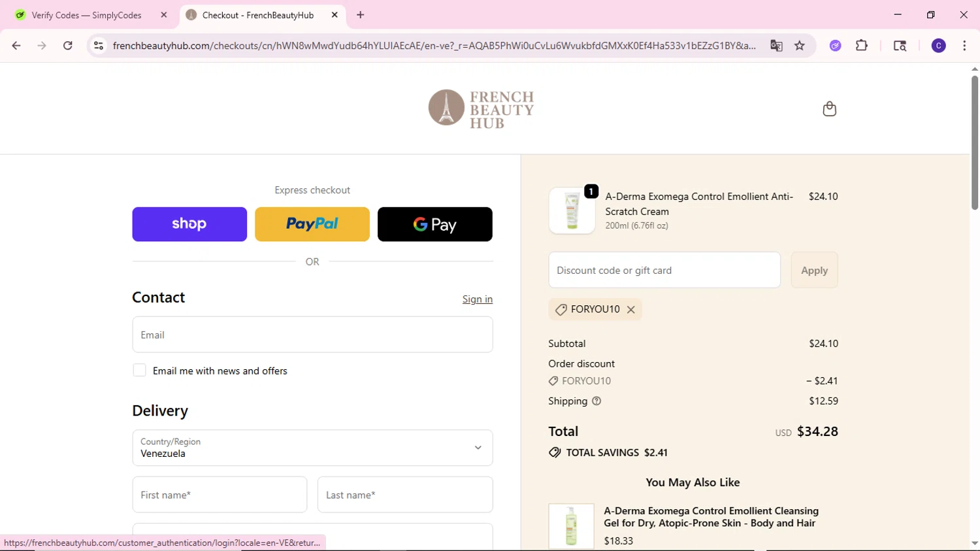Click the Apply discount button

tap(814, 270)
